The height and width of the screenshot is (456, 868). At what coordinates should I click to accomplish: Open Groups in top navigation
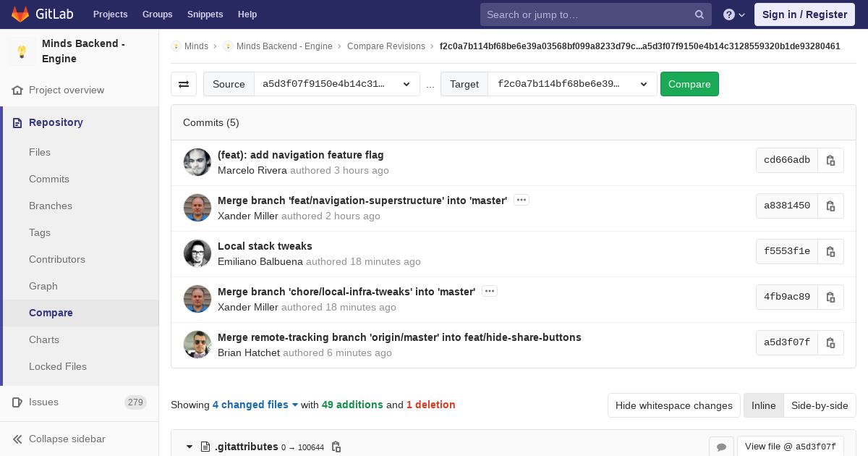(x=157, y=14)
